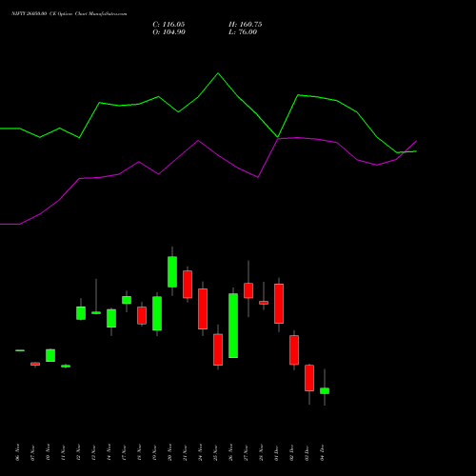The image size is (476, 476).
Task: Click the red candle for 18 Nov
Action: [142, 315]
